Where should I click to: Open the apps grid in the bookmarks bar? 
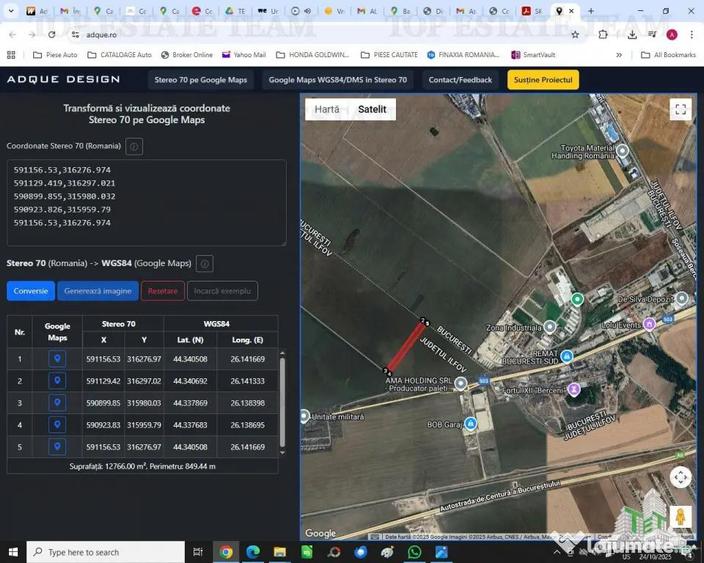tap(11, 55)
